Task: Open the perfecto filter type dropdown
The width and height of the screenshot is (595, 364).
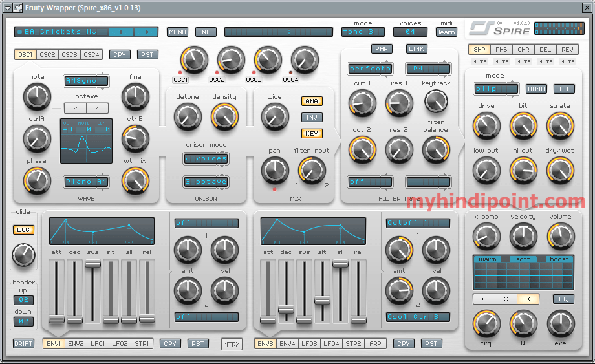Action: (x=370, y=69)
